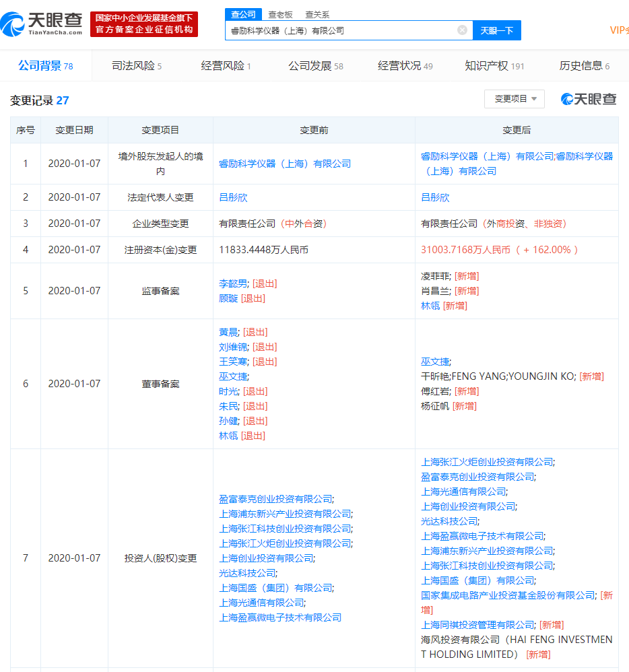Image resolution: width=629 pixels, height=672 pixels.
Task: Switch to the 查老板 search tab
Action: [x=279, y=14]
